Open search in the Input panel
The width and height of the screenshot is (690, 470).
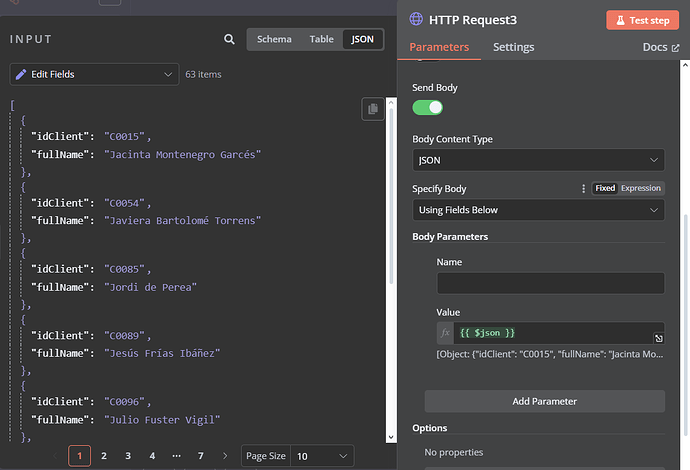click(229, 39)
